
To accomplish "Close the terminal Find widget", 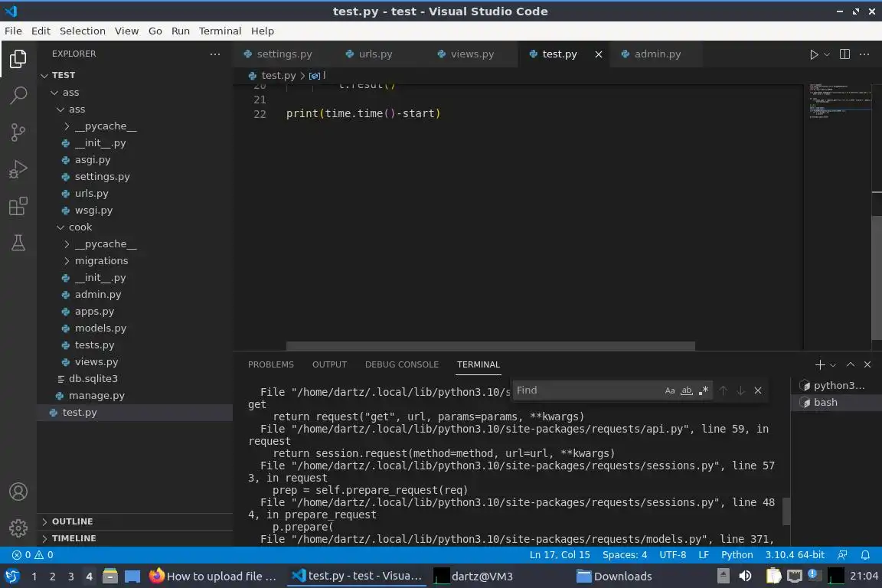I will tap(758, 390).
